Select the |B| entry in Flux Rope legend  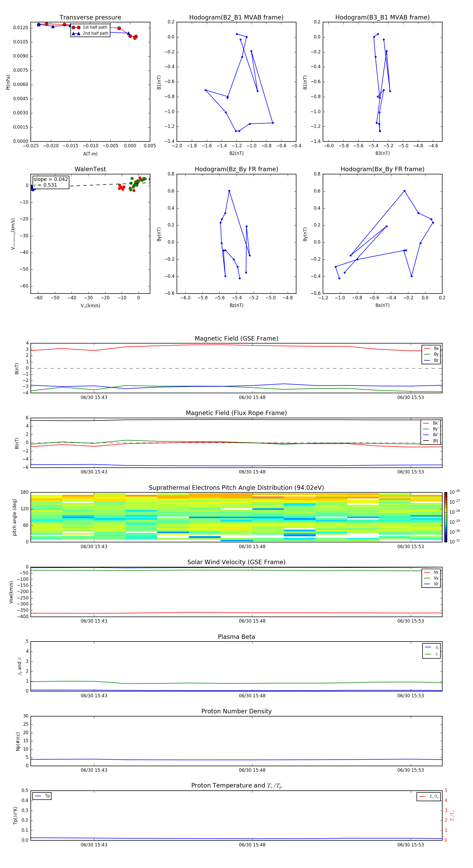click(x=431, y=441)
